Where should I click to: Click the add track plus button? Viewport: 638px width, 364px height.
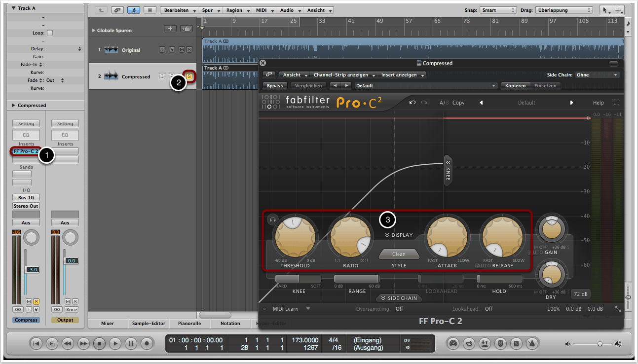169,29
